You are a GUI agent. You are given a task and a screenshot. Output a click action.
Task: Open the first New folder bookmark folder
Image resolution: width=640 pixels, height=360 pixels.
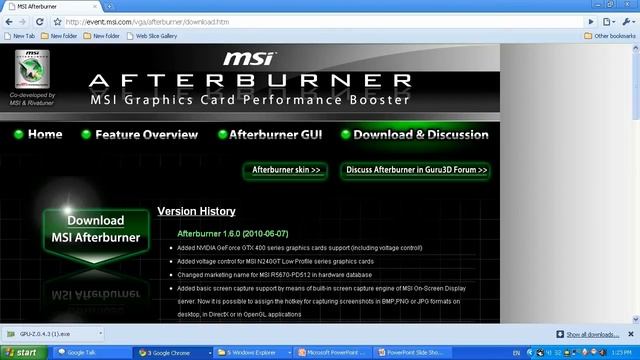59,36
